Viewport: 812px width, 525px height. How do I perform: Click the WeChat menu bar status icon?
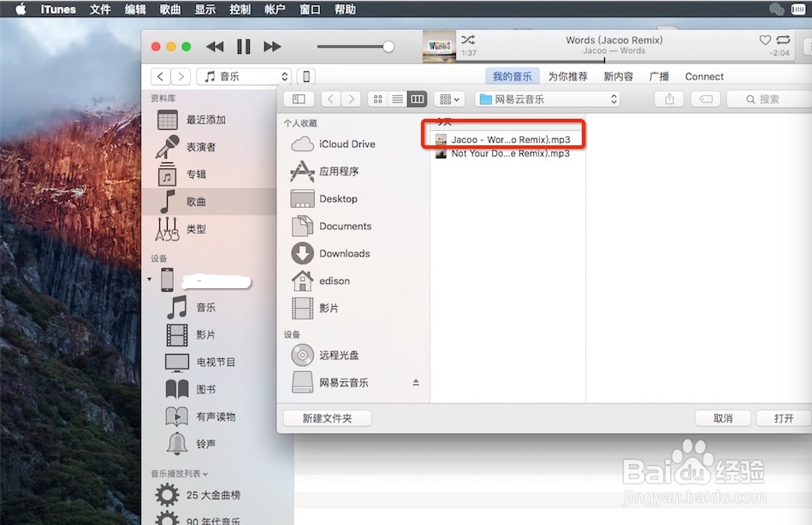776,9
